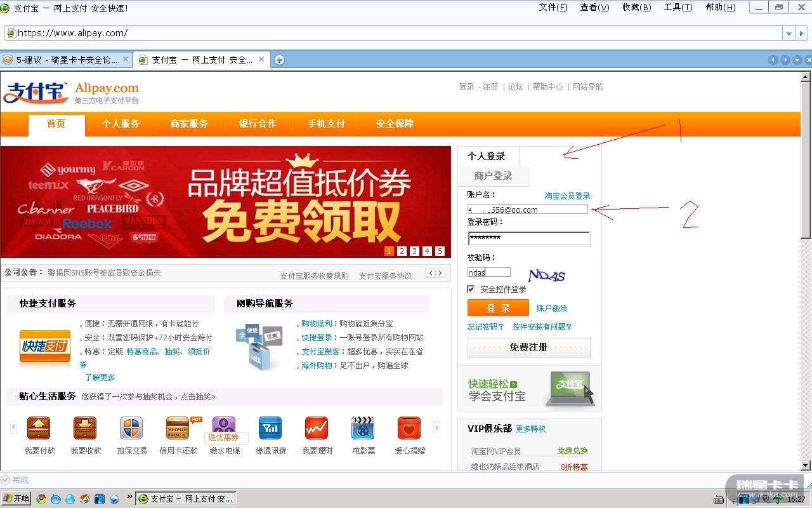Select the 首页 navigation tab
This screenshot has height=508, width=812.
coord(56,124)
